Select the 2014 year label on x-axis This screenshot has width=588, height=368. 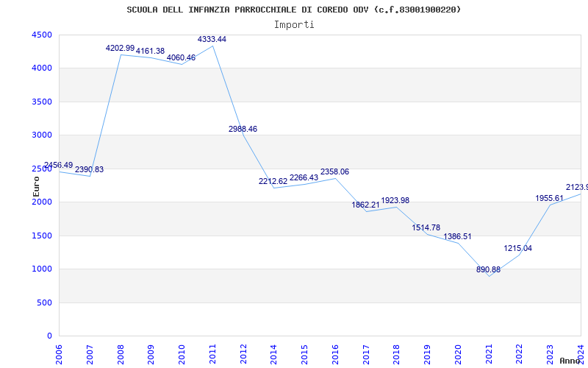[273, 354]
